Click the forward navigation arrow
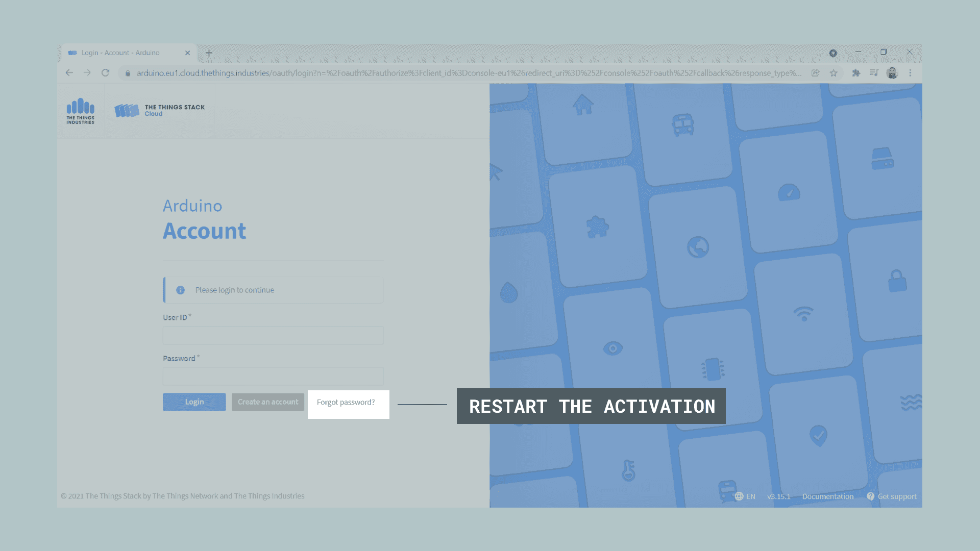Image resolution: width=980 pixels, height=551 pixels. click(x=87, y=73)
